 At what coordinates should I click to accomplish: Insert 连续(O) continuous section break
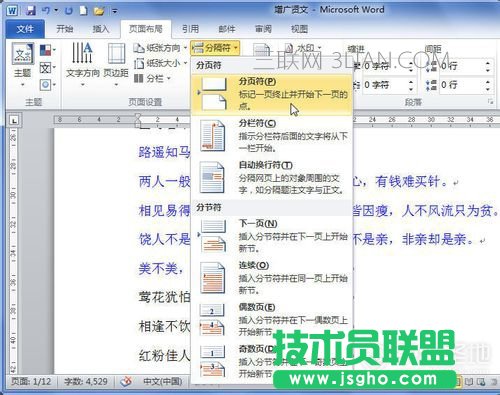(x=272, y=278)
